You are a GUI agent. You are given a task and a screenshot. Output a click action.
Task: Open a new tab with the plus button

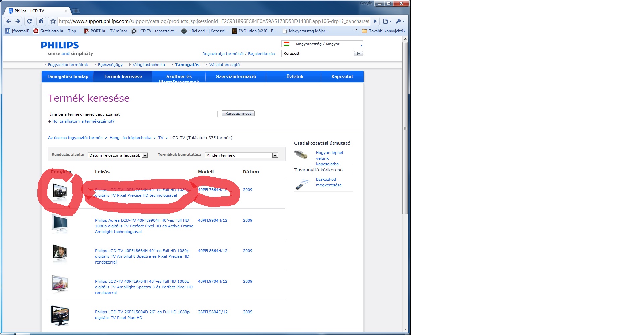[76, 11]
